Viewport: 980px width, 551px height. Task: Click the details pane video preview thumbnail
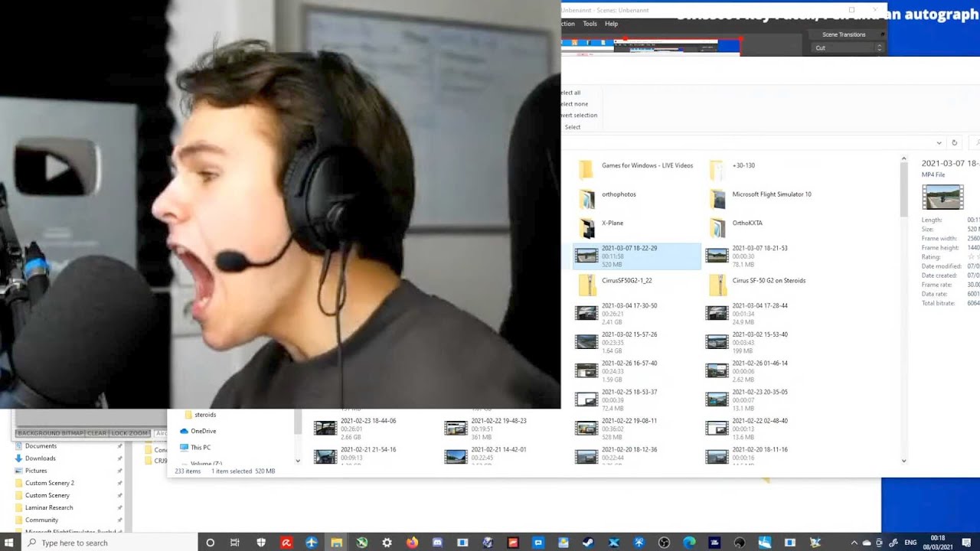[x=942, y=197]
